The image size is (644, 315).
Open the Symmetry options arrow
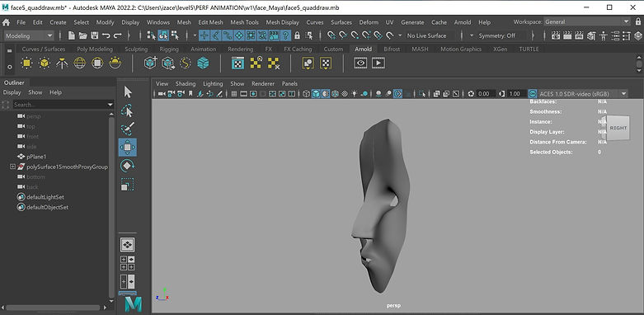click(472, 35)
